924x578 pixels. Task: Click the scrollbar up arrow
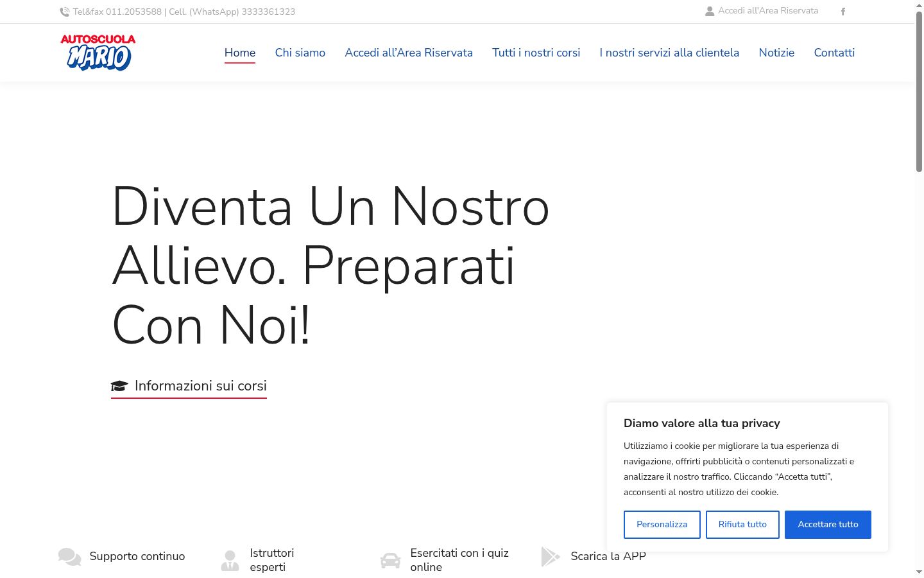point(919,4)
